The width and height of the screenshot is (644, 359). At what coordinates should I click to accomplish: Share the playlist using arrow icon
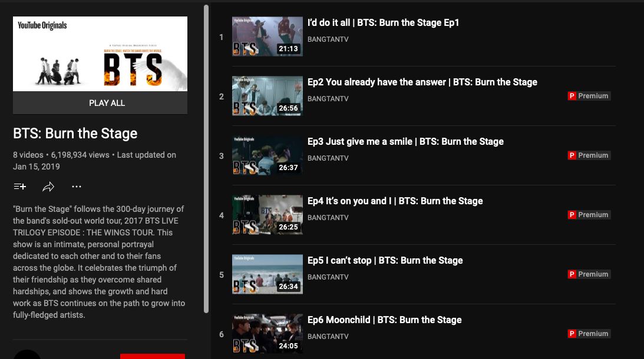pos(48,187)
